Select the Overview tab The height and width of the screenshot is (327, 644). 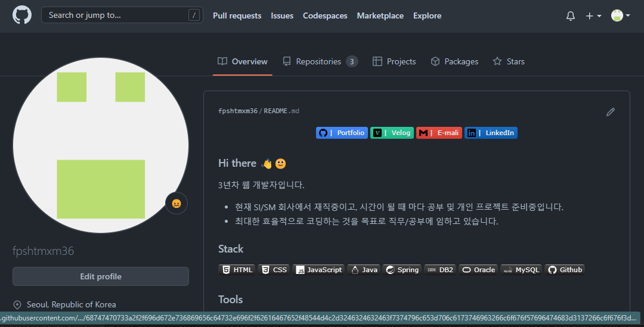click(242, 61)
